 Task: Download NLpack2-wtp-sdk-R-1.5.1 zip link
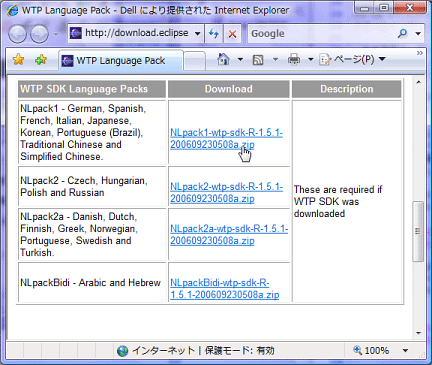click(x=227, y=193)
